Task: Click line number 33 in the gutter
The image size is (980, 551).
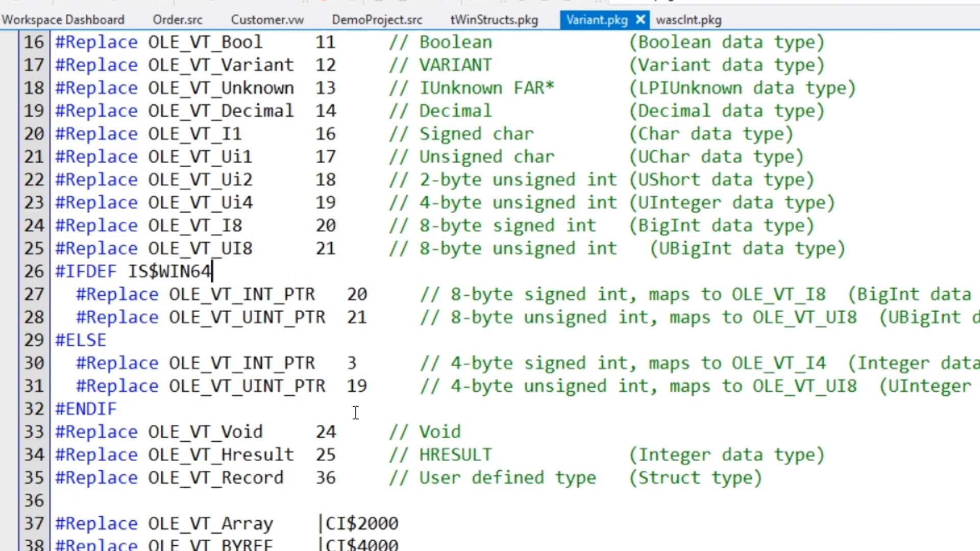Action: (34, 432)
